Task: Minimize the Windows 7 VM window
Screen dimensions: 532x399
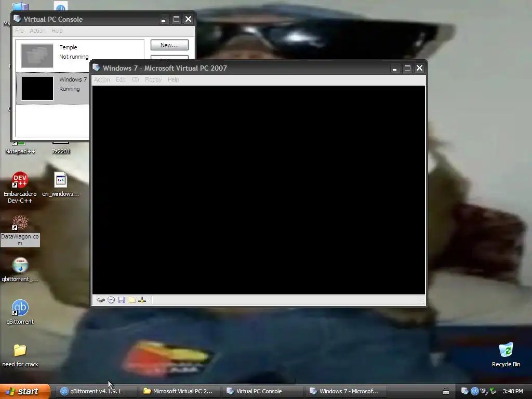Action: coord(394,68)
